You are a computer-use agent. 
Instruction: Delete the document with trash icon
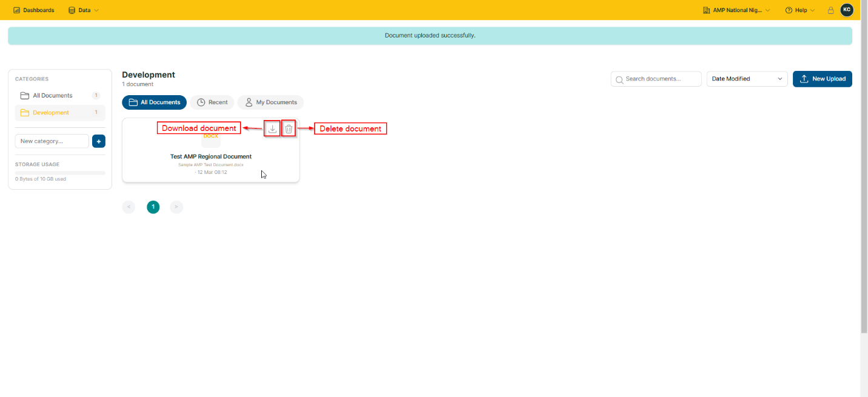pos(289,128)
